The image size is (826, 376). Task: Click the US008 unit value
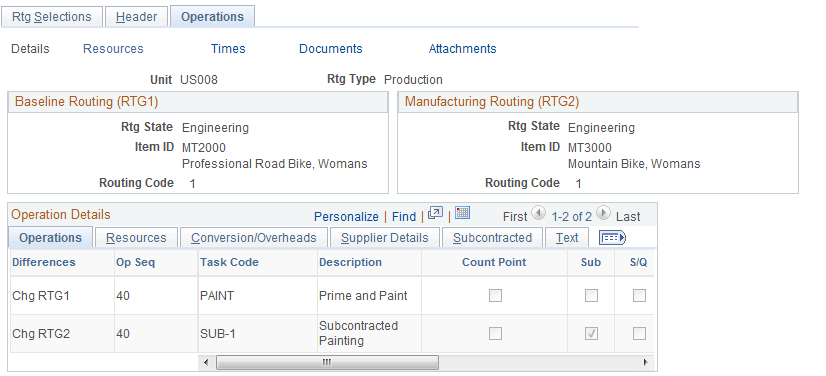pyautogui.click(x=199, y=80)
